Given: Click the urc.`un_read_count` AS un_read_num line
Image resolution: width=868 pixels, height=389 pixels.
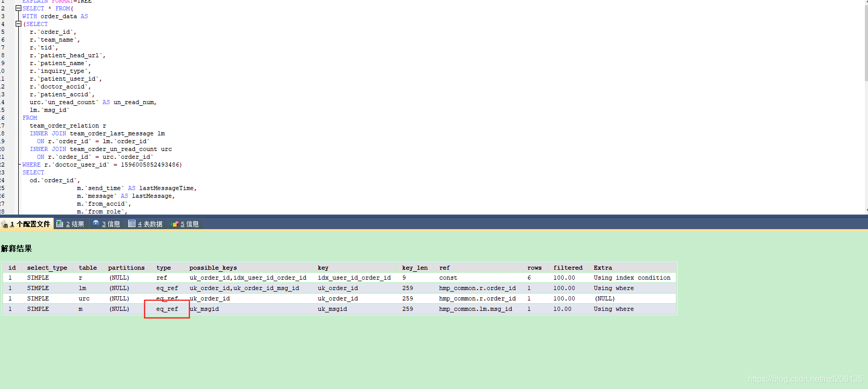Looking at the screenshot, I should coord(93,102).
